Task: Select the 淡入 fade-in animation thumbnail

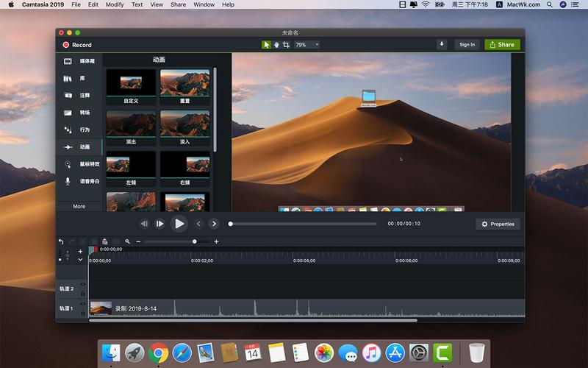Action: pos(185,127)
